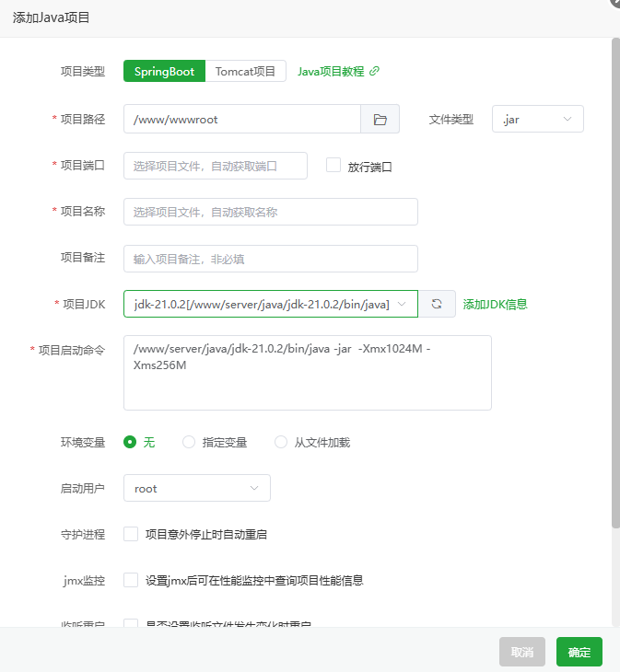Image resolution: width=620 pixels, height=672 pixels.
Task: Click the 取消 cancel button
Action: pos(522,652)
